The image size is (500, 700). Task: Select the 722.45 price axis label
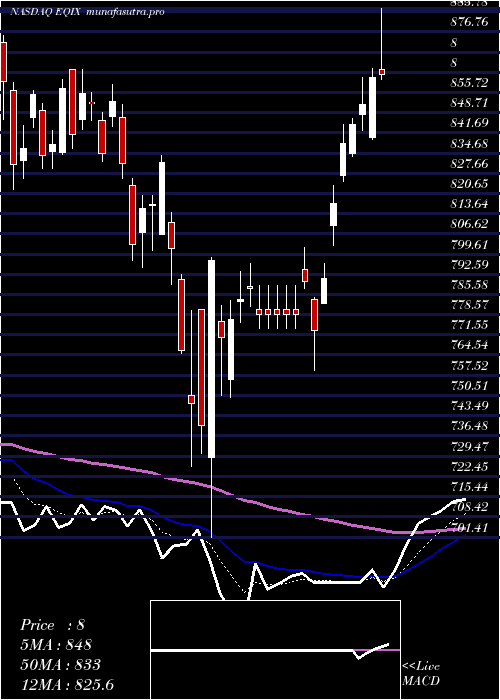pyautogui.click(x=469, y=466)
